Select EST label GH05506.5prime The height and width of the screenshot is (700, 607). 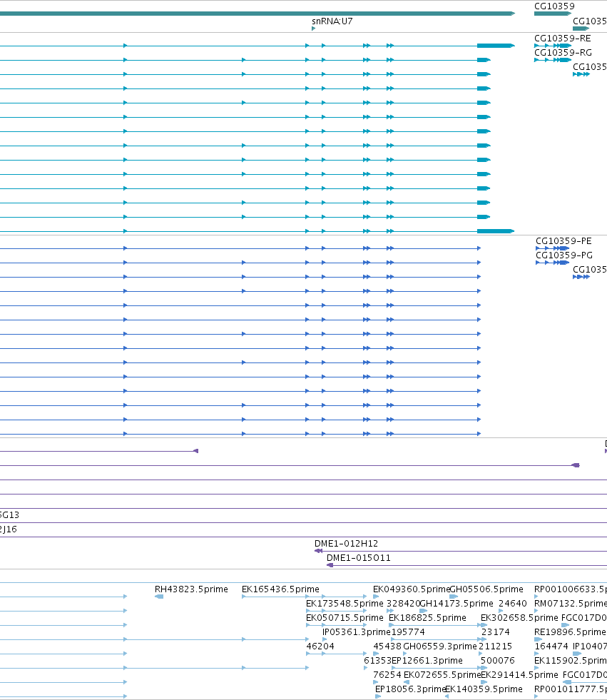point(486,589)
